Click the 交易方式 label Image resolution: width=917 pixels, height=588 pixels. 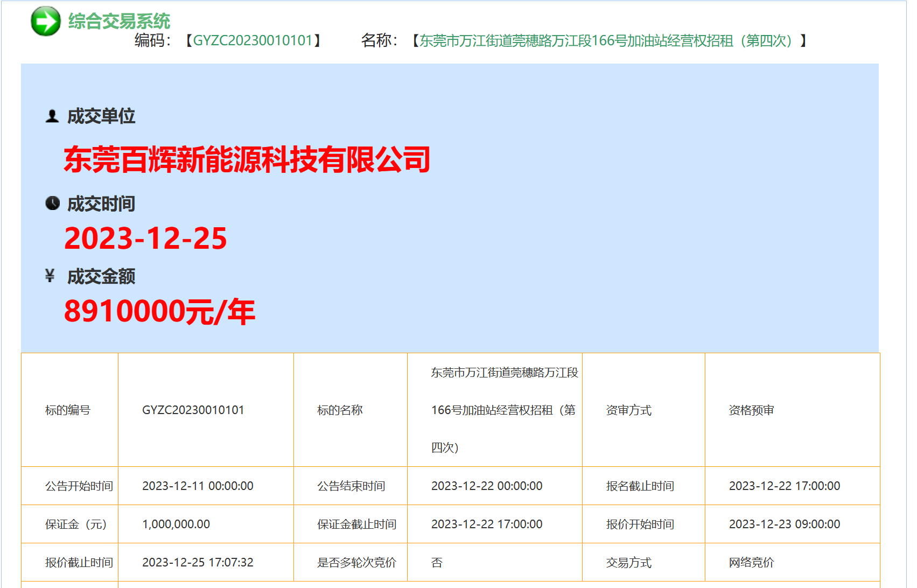(x=629, y=563)
